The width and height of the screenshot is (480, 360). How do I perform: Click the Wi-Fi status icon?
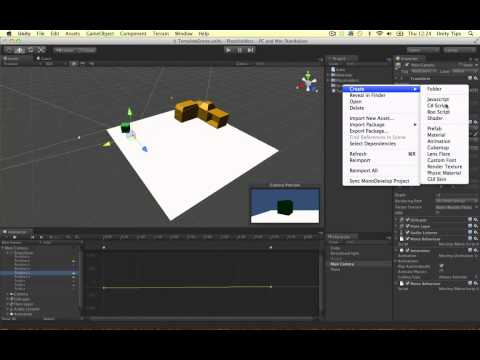(x=379, y=34)
